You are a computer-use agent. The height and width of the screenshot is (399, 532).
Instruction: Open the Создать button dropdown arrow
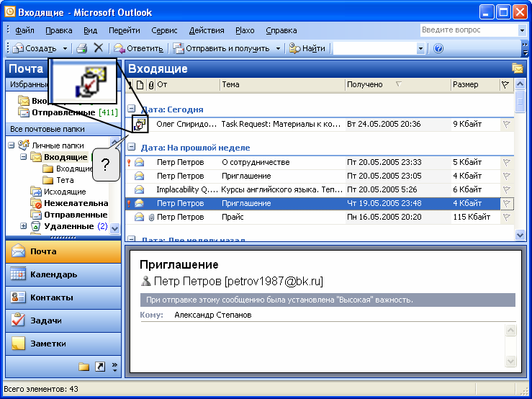[x=65, y=48]
